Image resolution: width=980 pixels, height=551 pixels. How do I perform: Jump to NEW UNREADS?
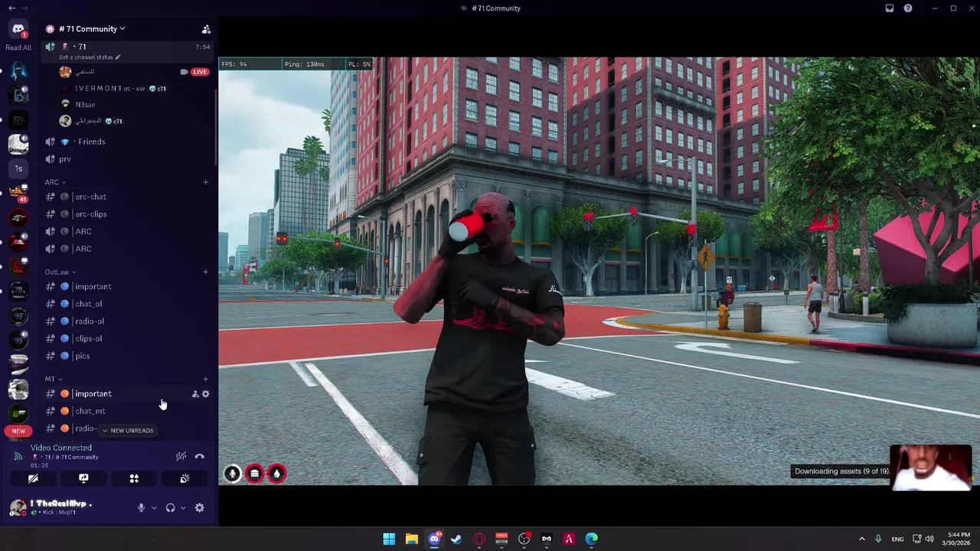coord(128,431)
